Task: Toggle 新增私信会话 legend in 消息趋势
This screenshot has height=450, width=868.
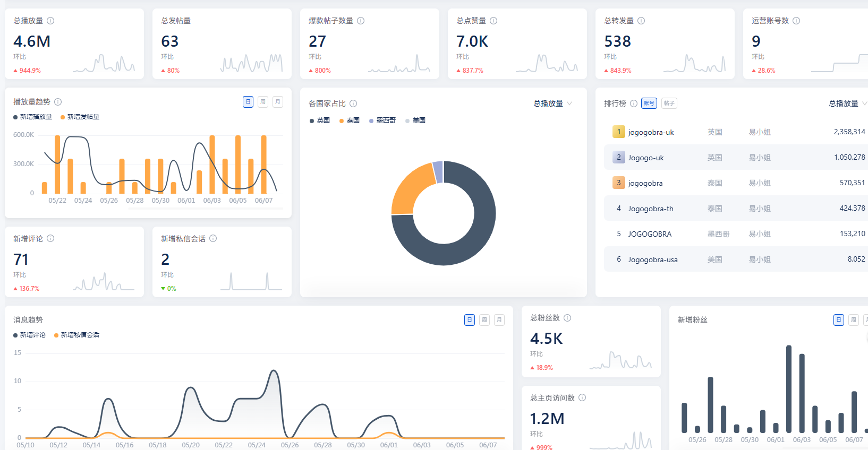Action: point(77,335)
